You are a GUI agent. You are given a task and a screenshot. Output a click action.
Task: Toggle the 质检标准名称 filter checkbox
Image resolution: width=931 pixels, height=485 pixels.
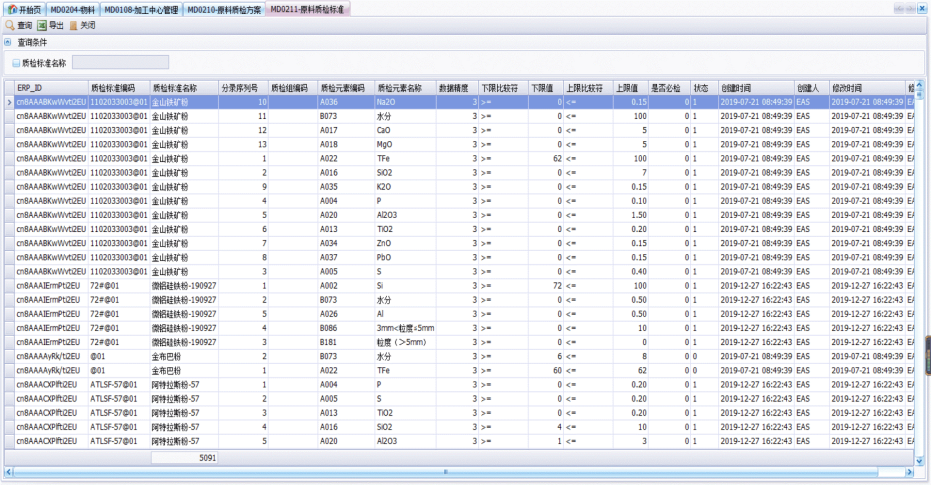[16, 63]
